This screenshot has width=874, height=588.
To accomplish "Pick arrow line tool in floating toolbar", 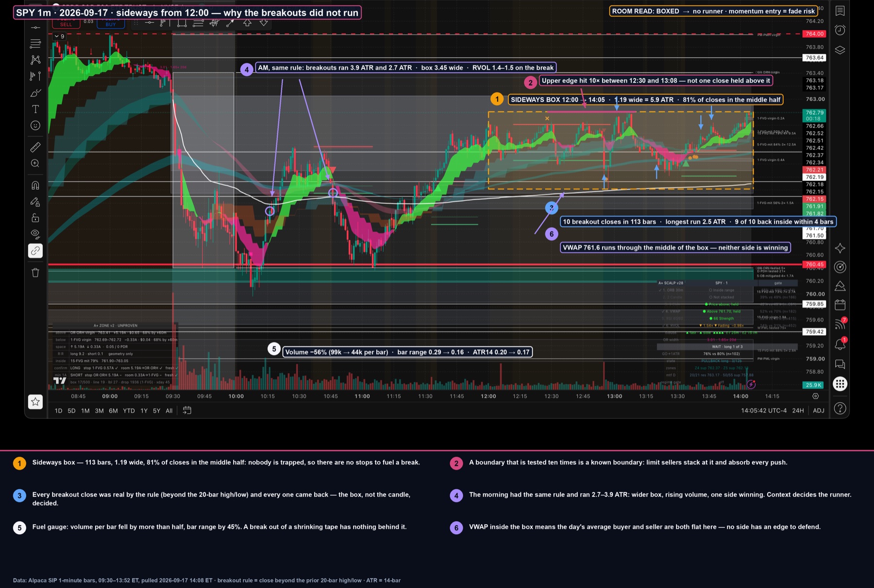I will click(x=230, y=23).
